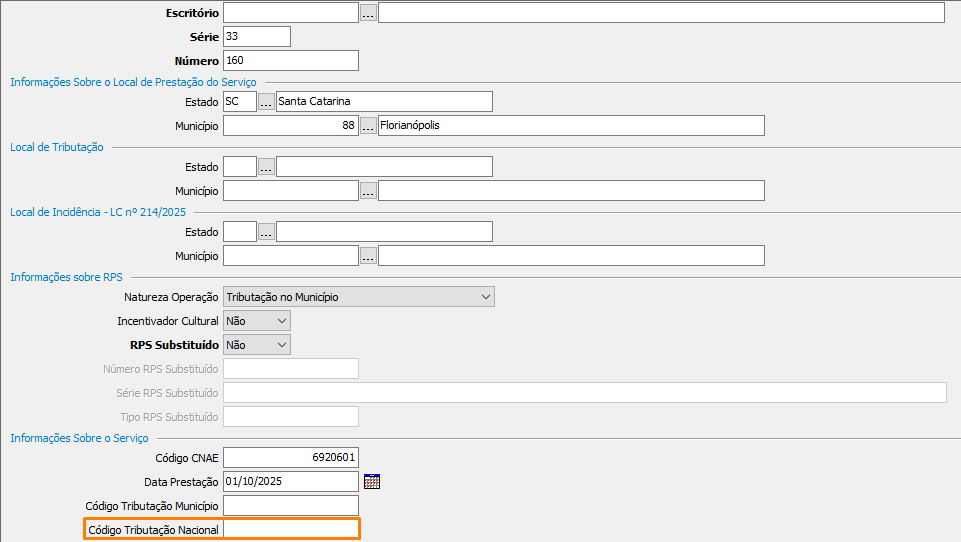Click the Estado lookup button beside SC
The image size is (961, 542).
[x=266, y=102]
